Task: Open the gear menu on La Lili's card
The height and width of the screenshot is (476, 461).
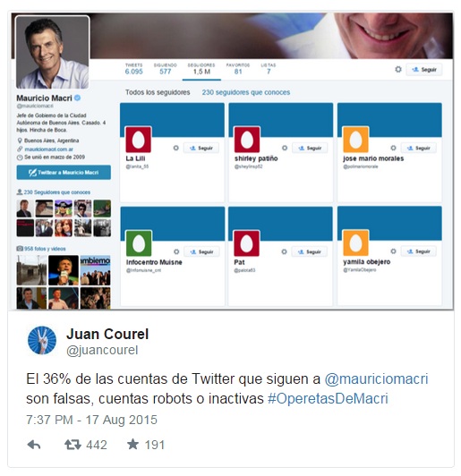Action: click(x=175, y=148)
